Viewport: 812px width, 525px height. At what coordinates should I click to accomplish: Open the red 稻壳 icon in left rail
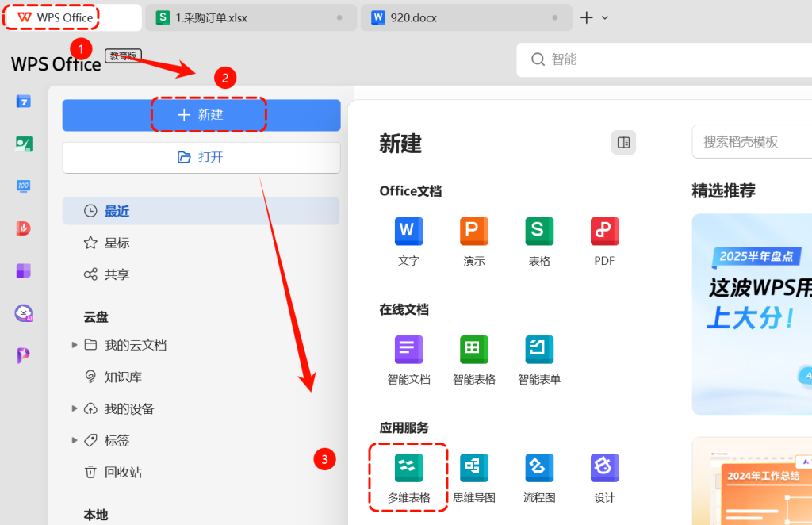[x=23, y=228]
